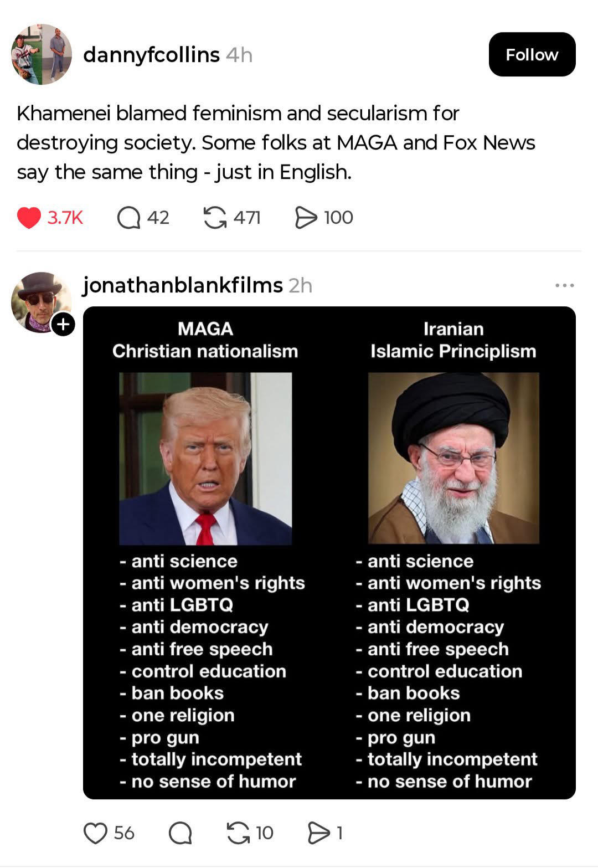Tap plus badge to follow jonathanblankfilms
The height and width of the screenshot is (868, 598).
63,324
